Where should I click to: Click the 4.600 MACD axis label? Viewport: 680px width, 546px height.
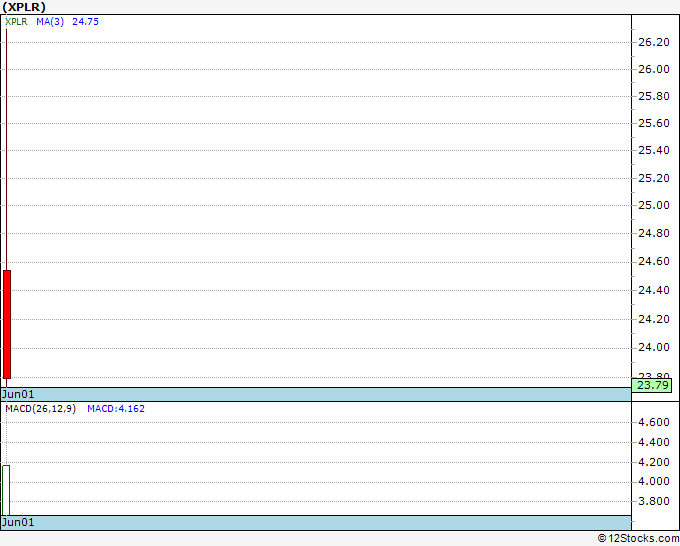(654, 422)
